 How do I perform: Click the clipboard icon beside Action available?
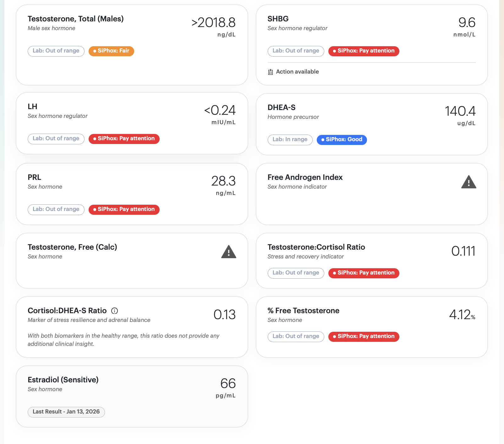click(271, 72)
